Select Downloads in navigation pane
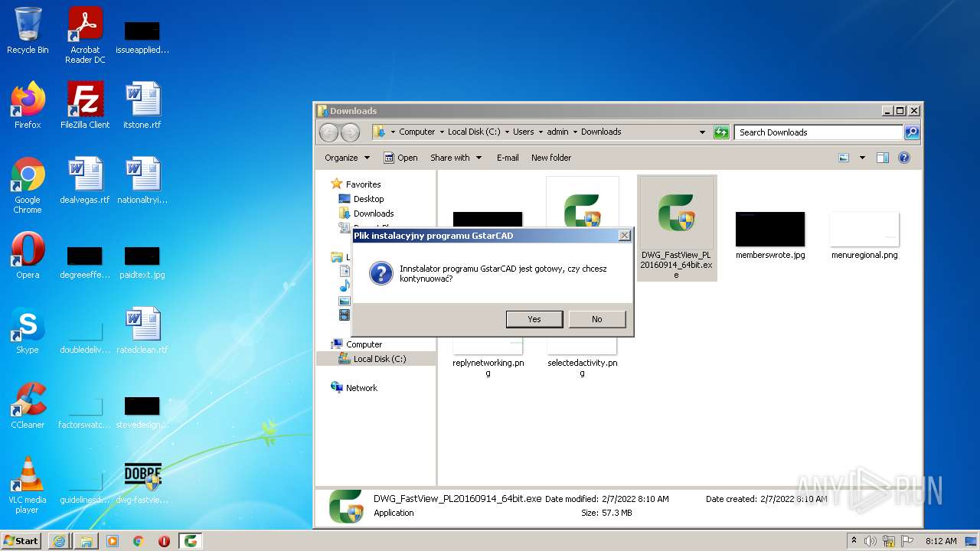 click(374, 214)
